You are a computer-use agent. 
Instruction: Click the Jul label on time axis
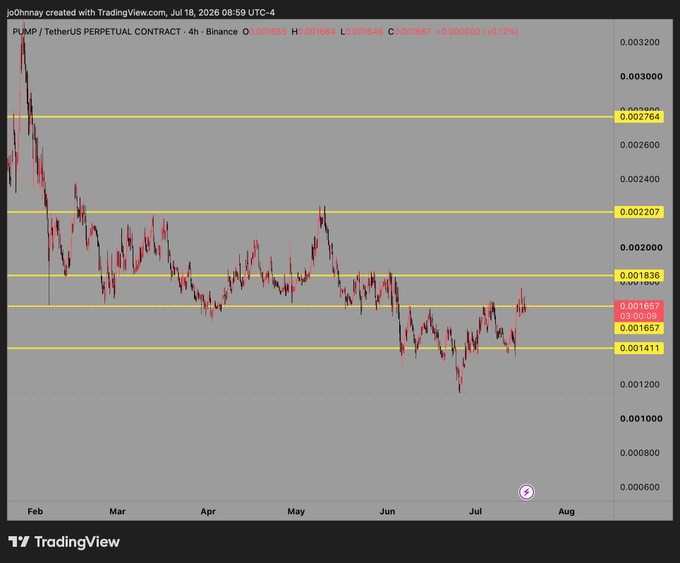click(x=476, y=511)
